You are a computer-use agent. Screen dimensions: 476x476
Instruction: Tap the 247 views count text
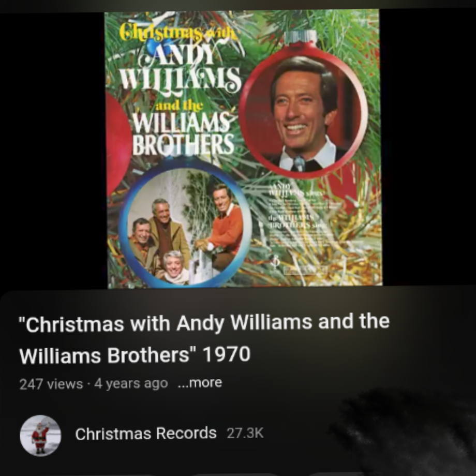pyautogui.click(x=51, y=384)
